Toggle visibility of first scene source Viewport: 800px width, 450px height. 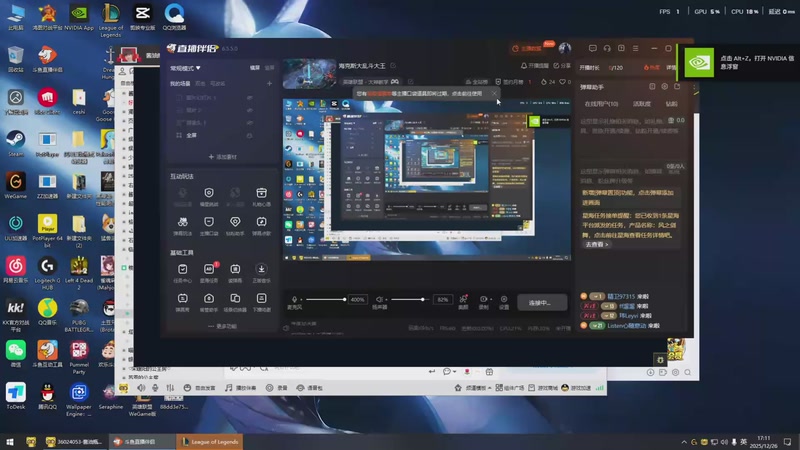(249, 97)
